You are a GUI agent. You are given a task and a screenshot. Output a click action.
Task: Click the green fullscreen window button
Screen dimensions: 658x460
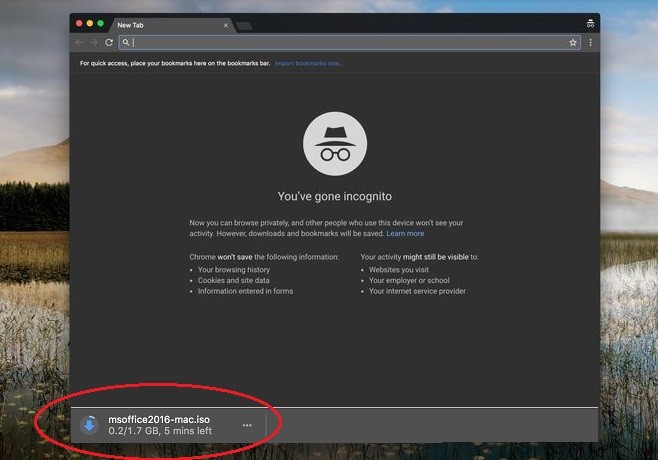[101, 24]
